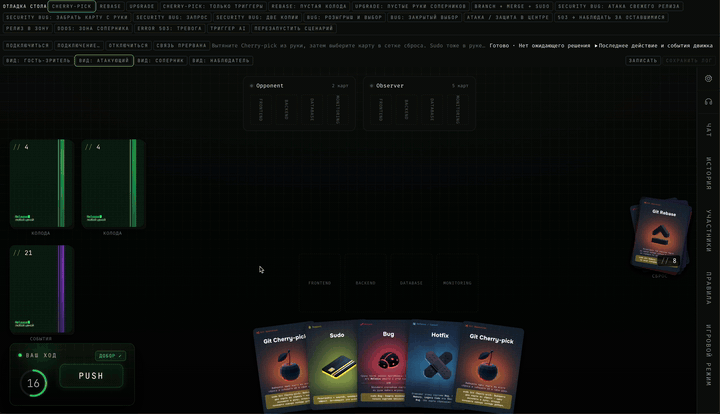The image size is (720, 414).
Task: Switch view to Наблюдатель
Action: pyautogui.click(x=221, y=61)
